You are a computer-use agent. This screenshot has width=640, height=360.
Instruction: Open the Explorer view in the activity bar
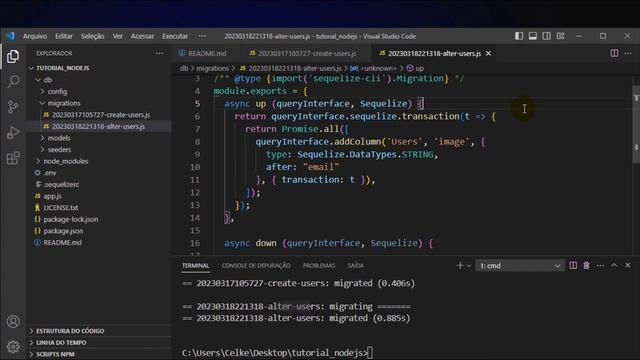tap(13, 56)
